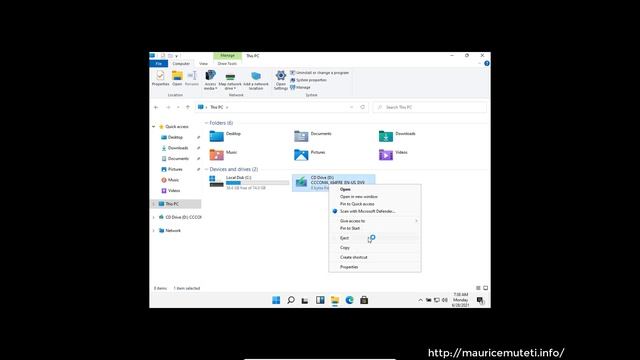Expand the This PC tree node
The width and height of the screenshot is (640, 360).
(154, 204)
